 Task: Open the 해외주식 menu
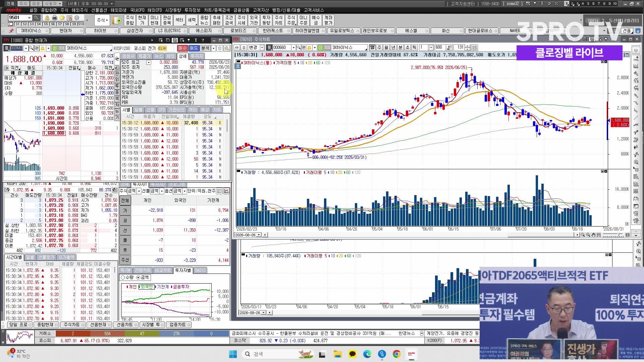pyautogui.click(x=79, y=10)
